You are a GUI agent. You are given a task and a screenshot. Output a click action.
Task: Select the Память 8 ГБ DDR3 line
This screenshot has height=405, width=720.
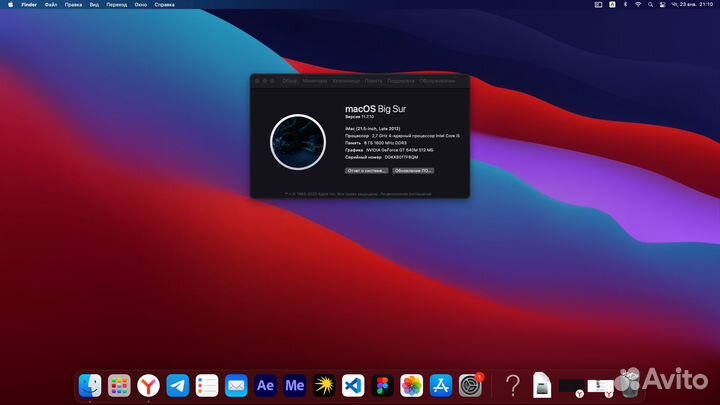376,143
